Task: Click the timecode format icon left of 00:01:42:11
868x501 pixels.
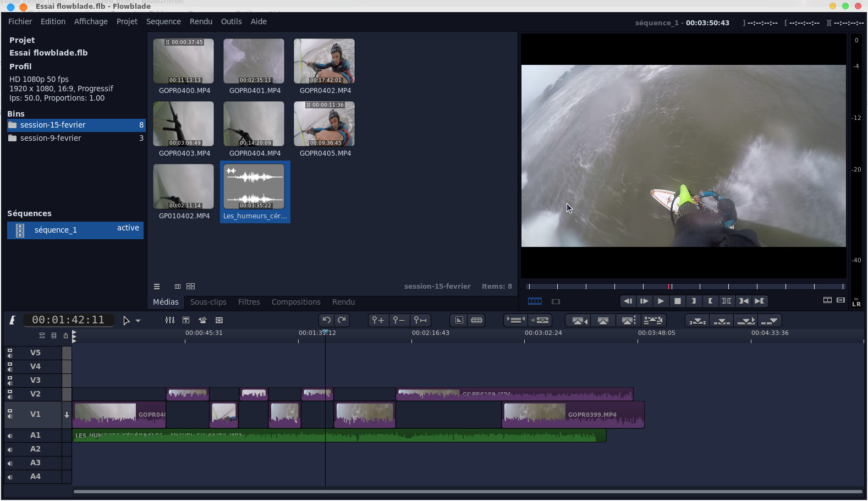Action: (13, 320)
